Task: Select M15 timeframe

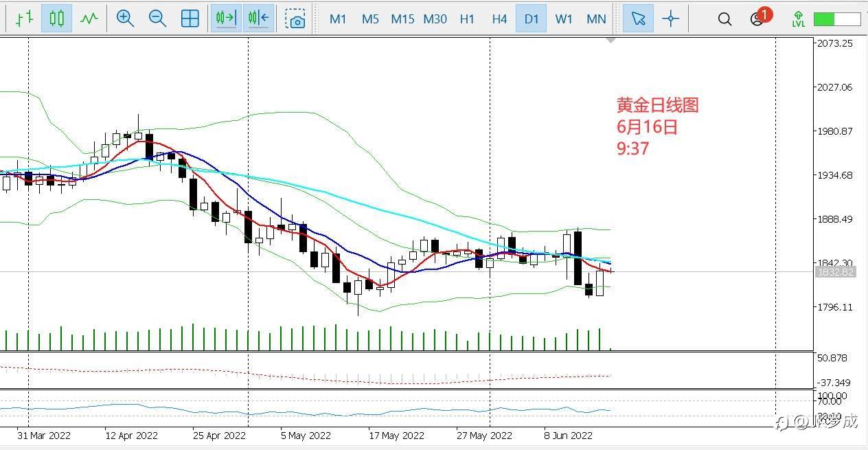Action: click(x=402, y=19)
